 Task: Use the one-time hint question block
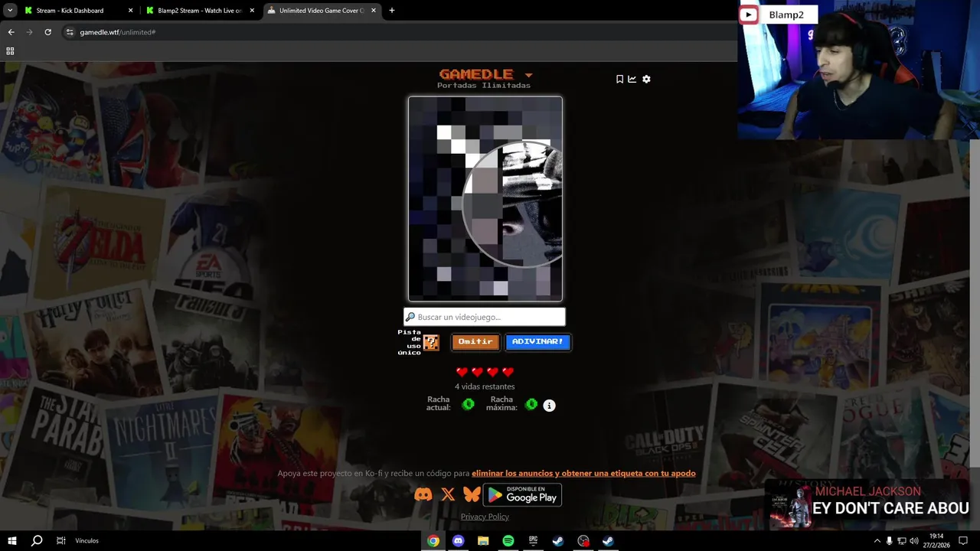pyautogui.click(x=431, y=342)
